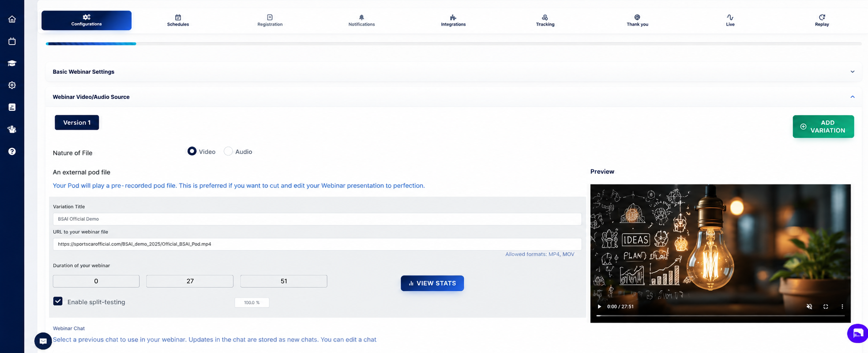Image resolution: width=868 pixels, height=353 pixels.
Task: Click the 'An external pod file' text
Action: pos(82,172)
